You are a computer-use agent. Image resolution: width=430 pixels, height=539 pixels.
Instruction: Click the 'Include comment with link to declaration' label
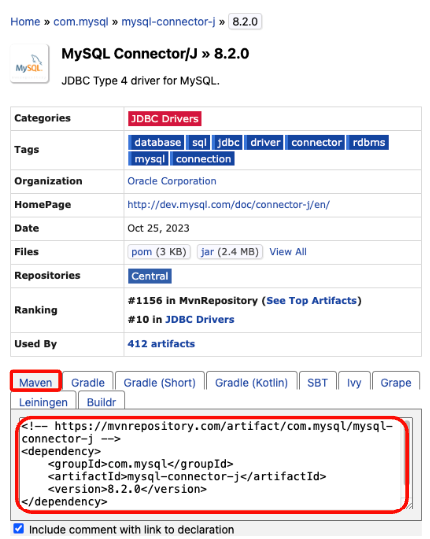tap(132, 529)
